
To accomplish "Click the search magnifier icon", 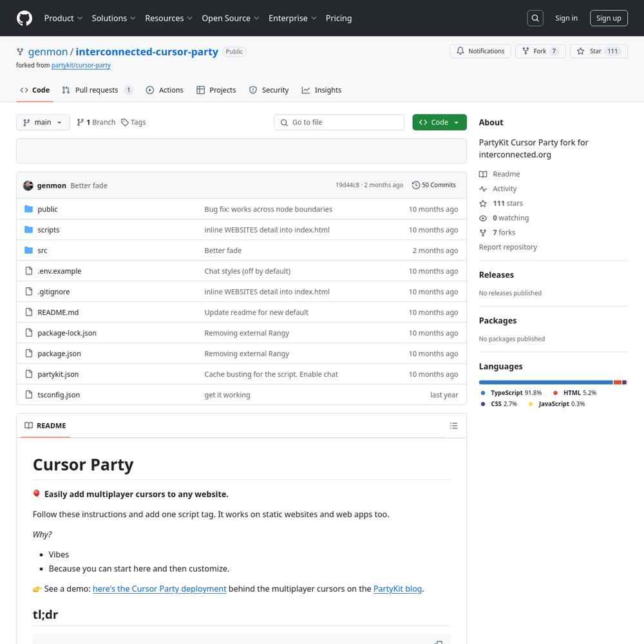I will (x=535, y=18).
